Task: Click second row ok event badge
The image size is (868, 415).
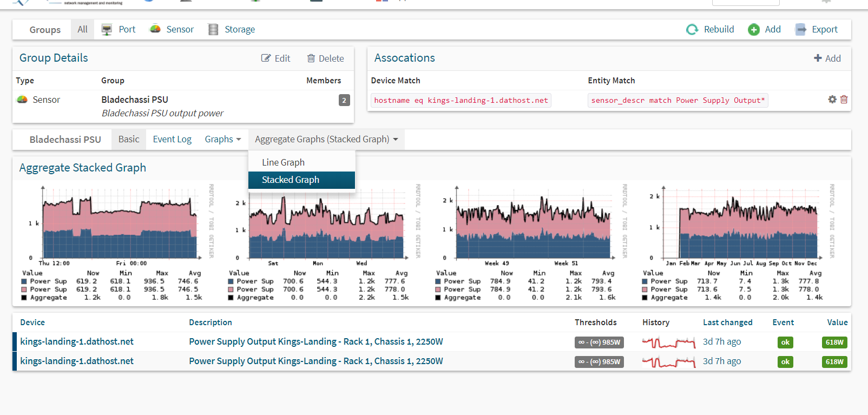Action: (x=785, y=361)
